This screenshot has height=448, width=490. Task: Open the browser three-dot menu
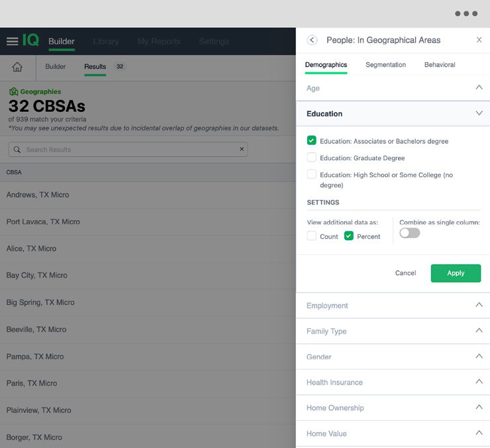click(x=465, y=13)
